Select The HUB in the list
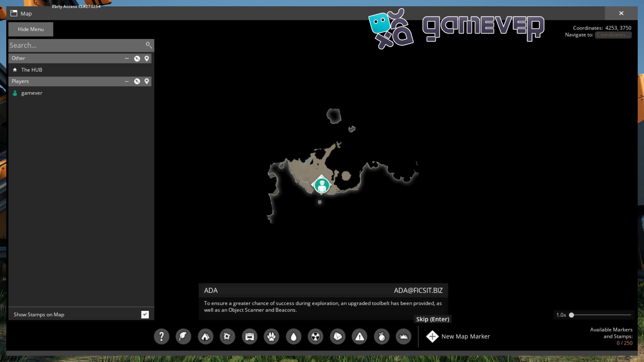This screenshot has width=644, height=362. (x=80, y=70)
